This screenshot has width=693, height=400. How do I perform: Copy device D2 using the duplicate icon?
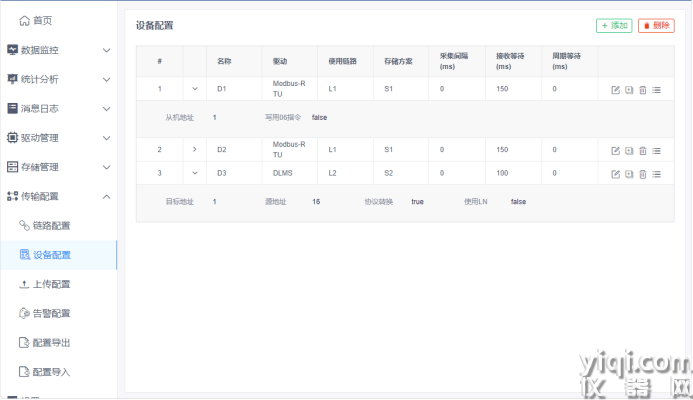[629, 151]
